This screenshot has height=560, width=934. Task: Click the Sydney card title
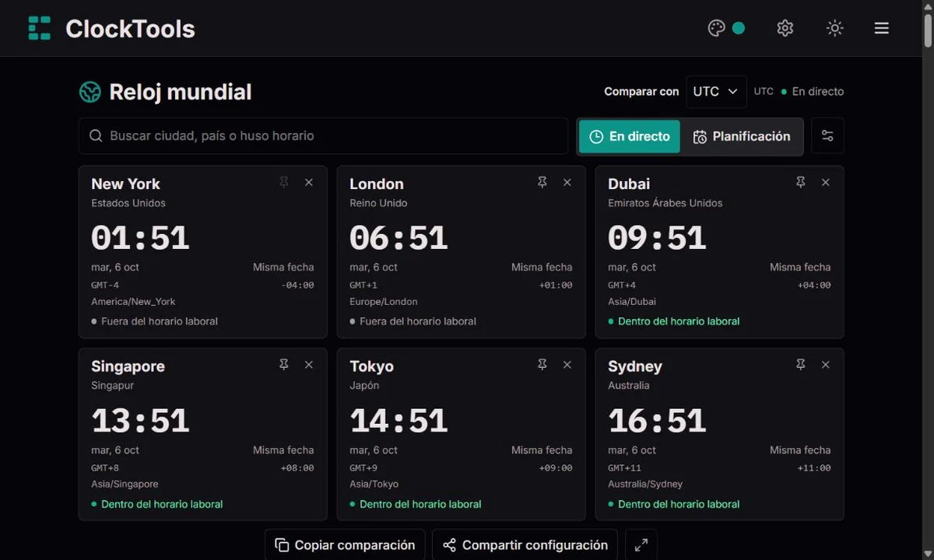click(635, 366)
